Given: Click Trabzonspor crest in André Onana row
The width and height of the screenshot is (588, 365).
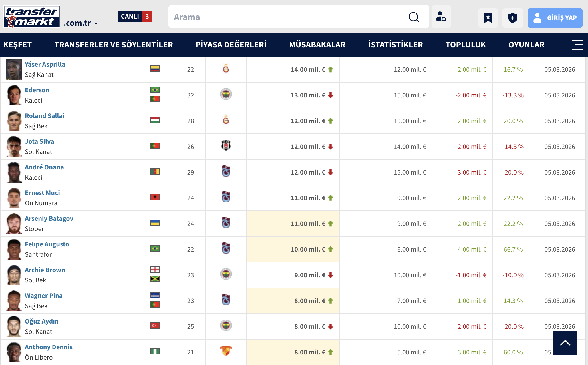Looking at the screenshot, I should 226,171.
